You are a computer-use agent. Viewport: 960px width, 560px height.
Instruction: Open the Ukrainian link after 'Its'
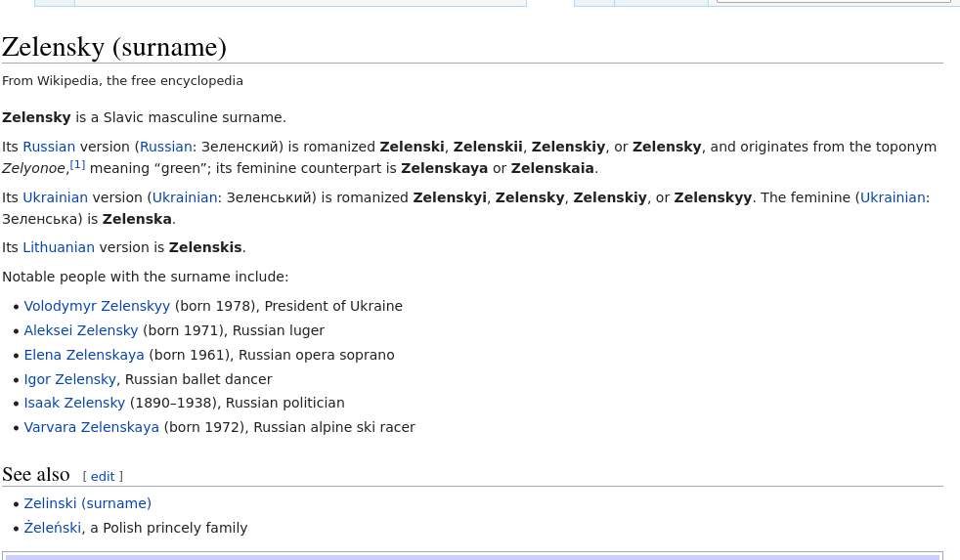55,197
